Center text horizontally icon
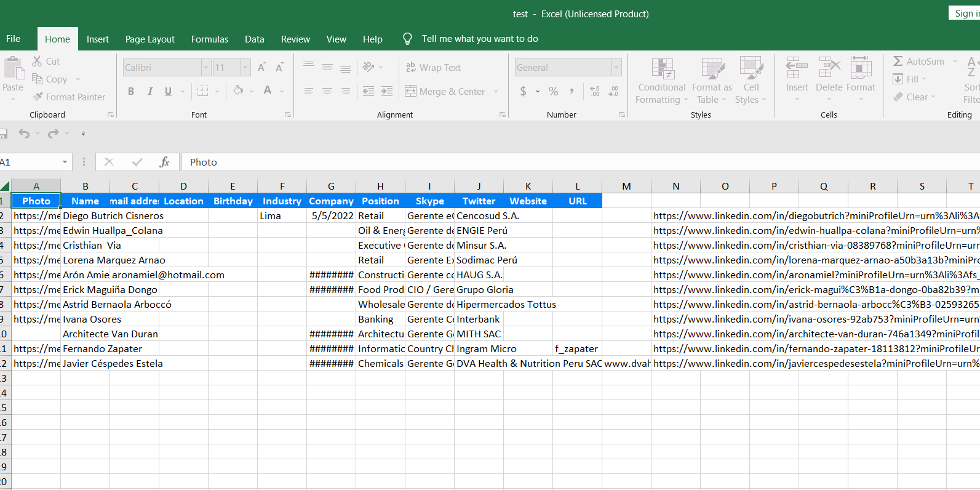Viewport: 980px width, 490px height. 327,91
